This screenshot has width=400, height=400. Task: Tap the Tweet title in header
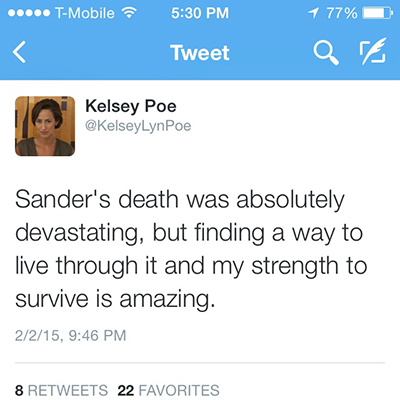(200, 53)
